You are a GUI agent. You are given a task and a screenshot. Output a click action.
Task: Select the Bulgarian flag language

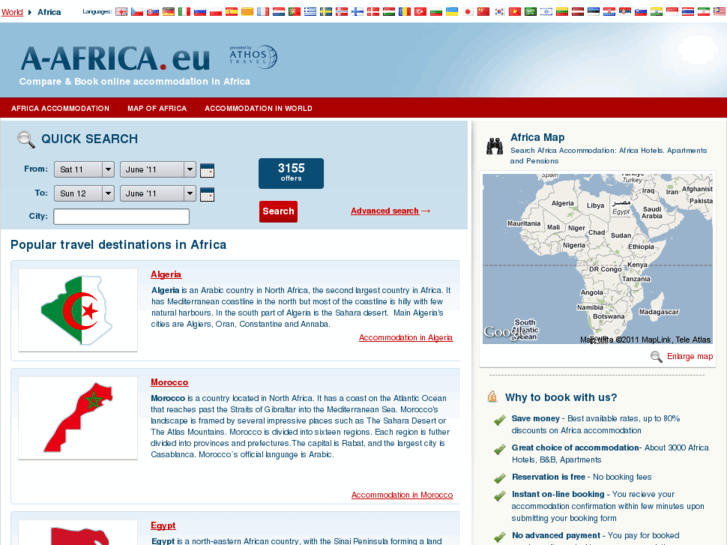point(437,12)
